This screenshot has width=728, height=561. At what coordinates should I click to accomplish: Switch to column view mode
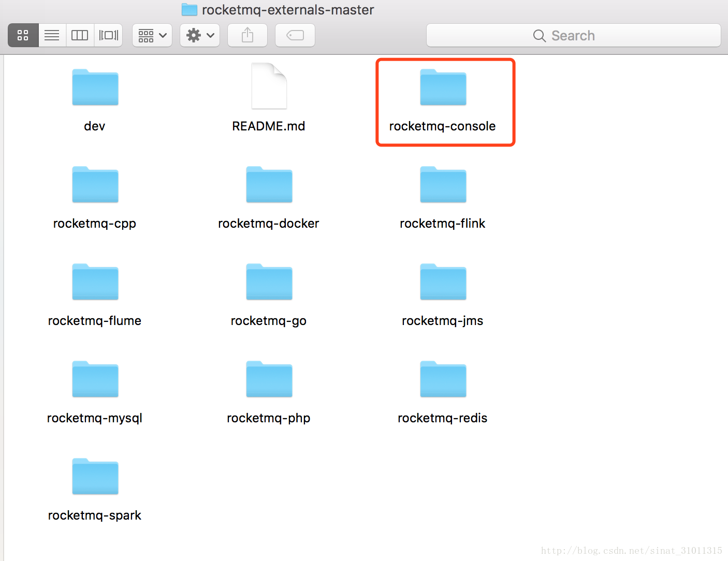point(80,35)
